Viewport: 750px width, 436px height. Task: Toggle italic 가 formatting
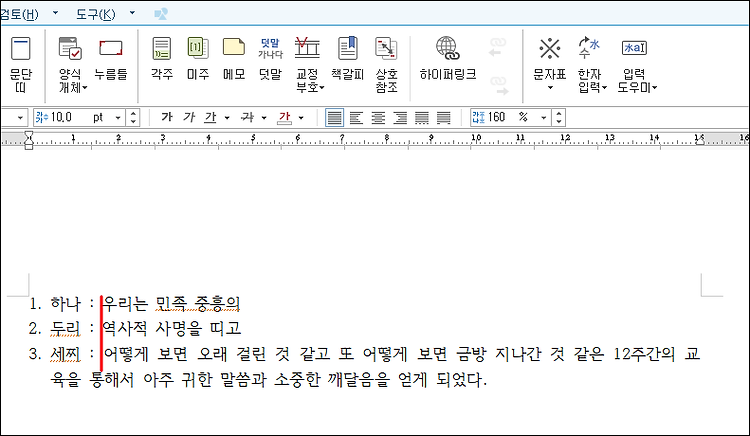tap(189, 117)
